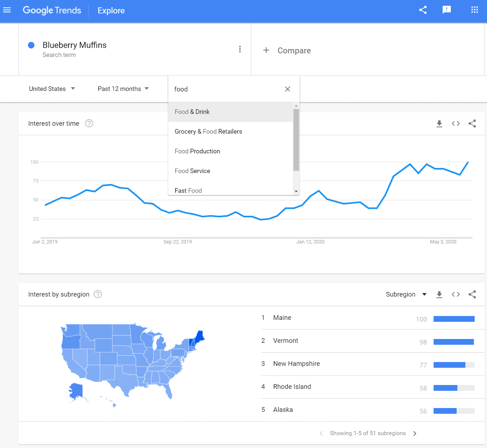Send feedback using the feedback icon
Viewport: 487px width, 448px height.
pyautogui.click(x=447, y=10)
